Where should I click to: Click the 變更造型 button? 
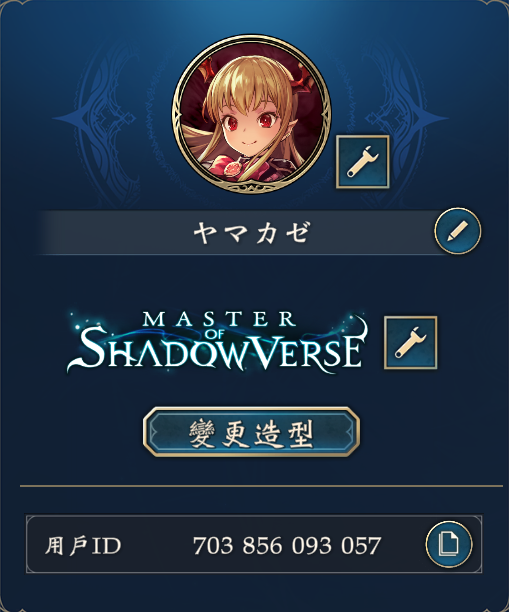tap(251, 432)
